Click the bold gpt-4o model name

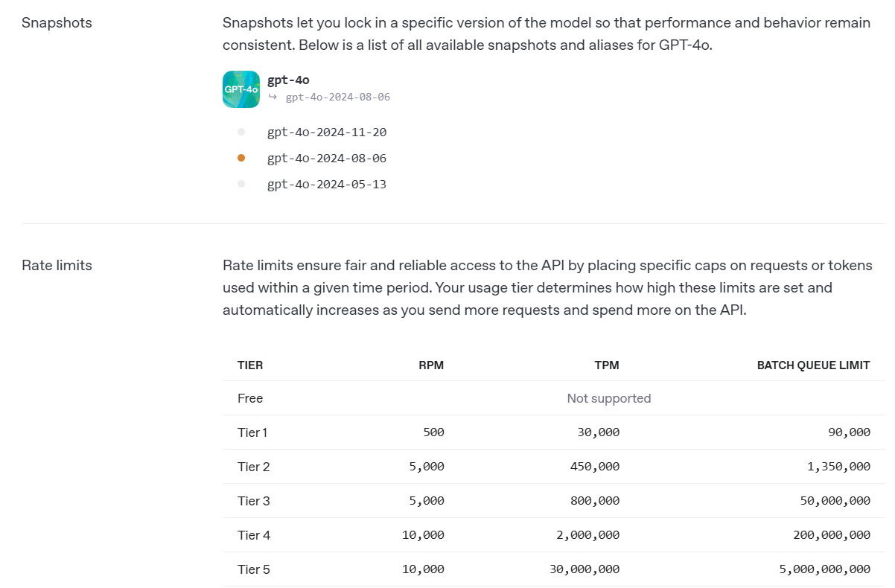pos(288,80)
